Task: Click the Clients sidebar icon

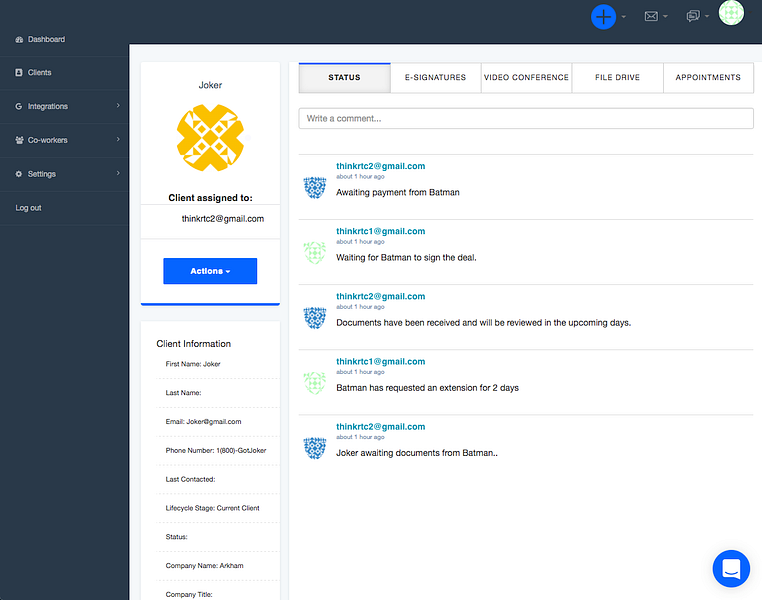Action: [19, 72]
